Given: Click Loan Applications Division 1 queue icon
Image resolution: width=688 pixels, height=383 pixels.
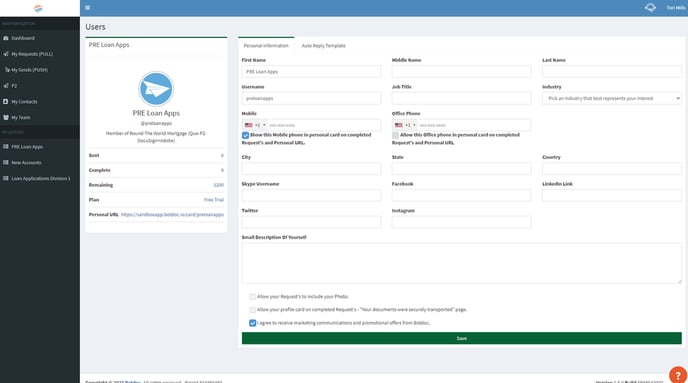Looking at the screenshot, I should click(x=6, y=178).
